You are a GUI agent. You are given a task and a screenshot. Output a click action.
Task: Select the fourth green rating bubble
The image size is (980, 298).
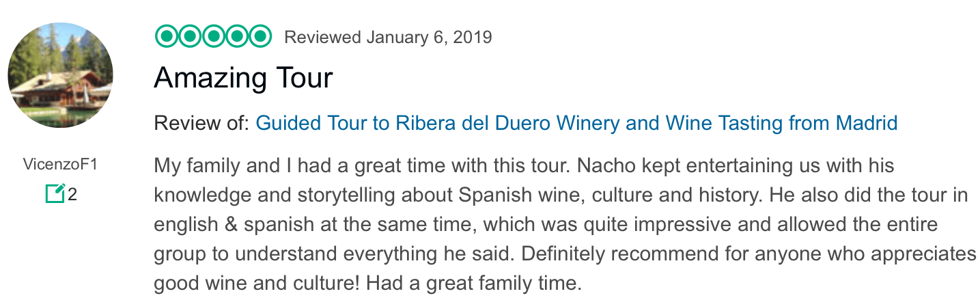237,36
